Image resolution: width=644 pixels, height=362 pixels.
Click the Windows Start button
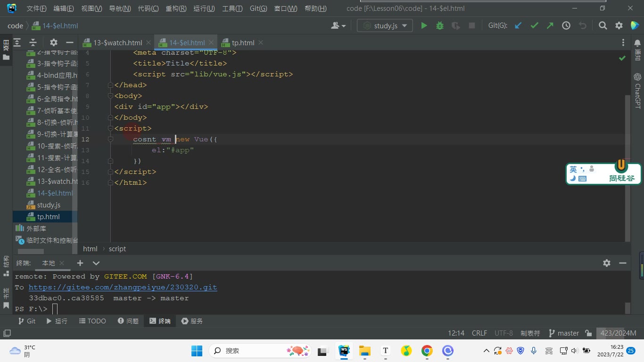[197, 351]
